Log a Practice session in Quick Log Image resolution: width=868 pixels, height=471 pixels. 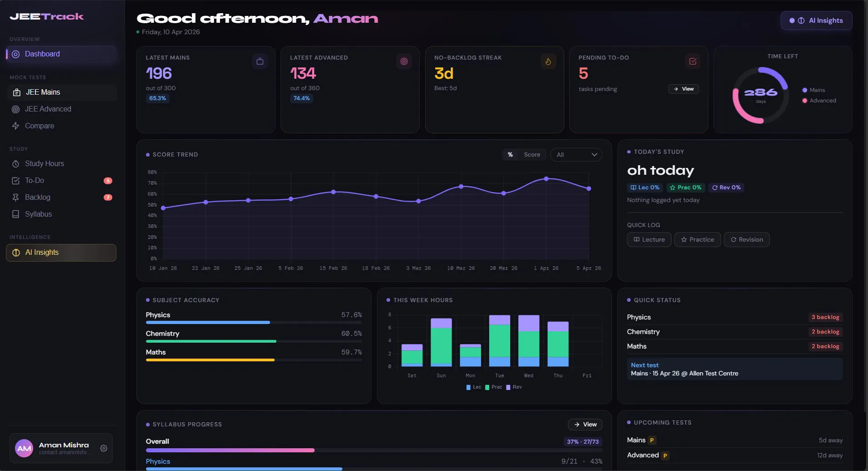[x=697, y=240]
